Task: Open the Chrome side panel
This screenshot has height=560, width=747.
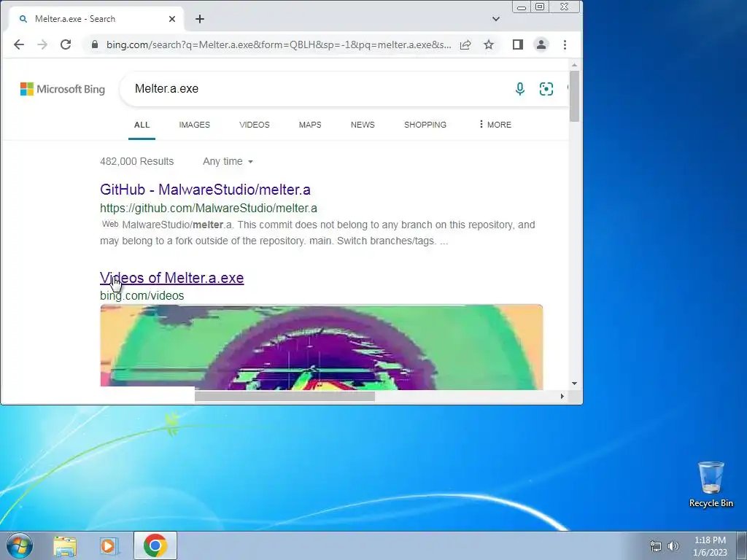Action: pos(518,44)
